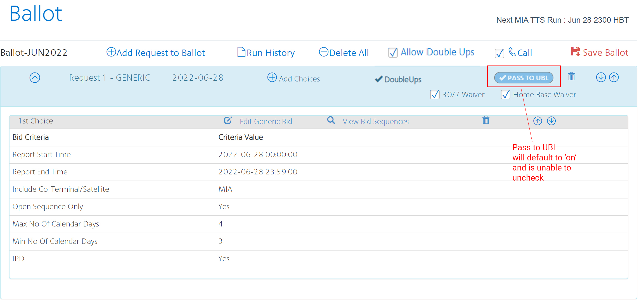The image size is (644, 304).
Task: Select Min No Of Calendar Days label
Action: pos(55,242)
